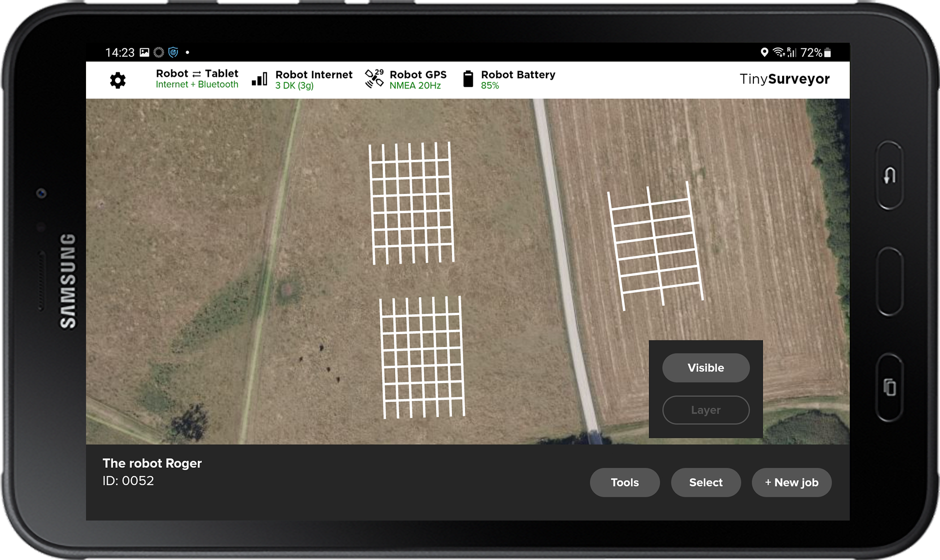Toggle Bluetooth connectivity via Internet + Bluetooth label
This screenshot has width=940, height=560.
click(197, 85)
